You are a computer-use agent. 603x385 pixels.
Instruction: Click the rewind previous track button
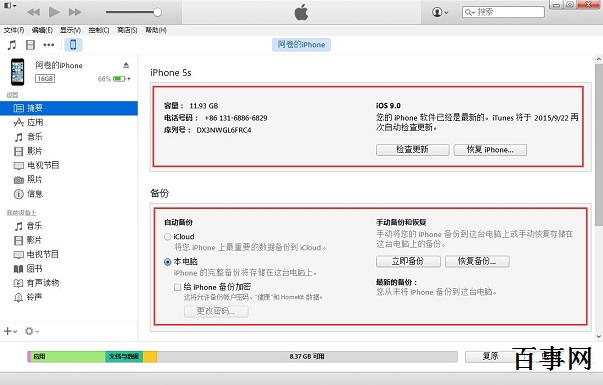click(34, 12)
